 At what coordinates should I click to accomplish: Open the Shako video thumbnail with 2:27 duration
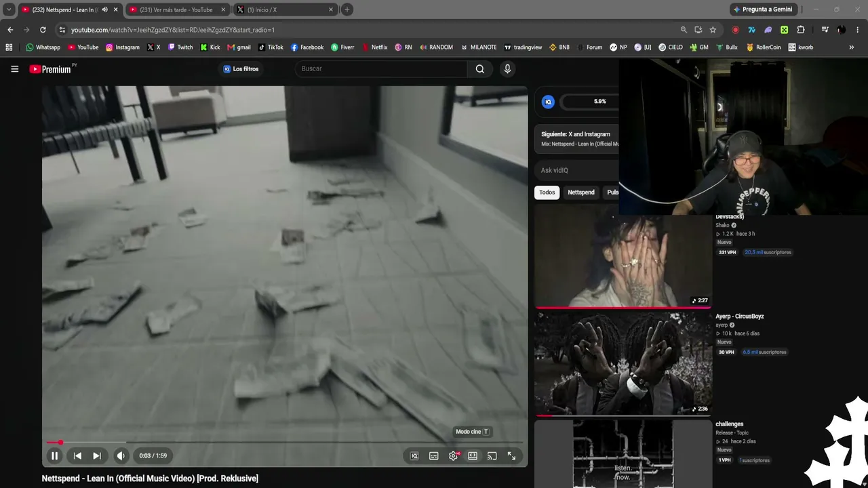click(623, 257)
